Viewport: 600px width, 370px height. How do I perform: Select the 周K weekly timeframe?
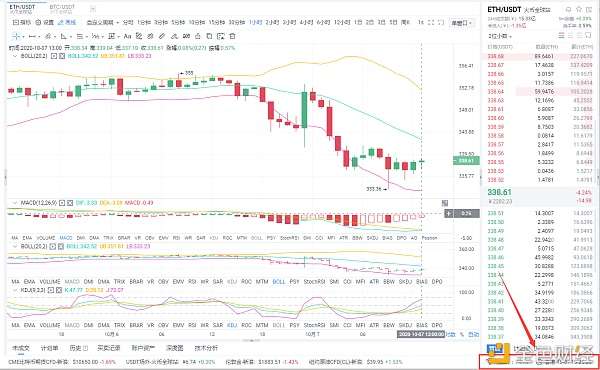(405, 23)
